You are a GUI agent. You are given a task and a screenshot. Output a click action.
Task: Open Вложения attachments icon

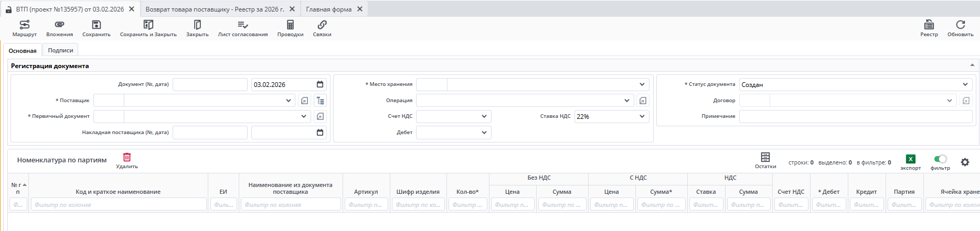(x=59, y=25)
